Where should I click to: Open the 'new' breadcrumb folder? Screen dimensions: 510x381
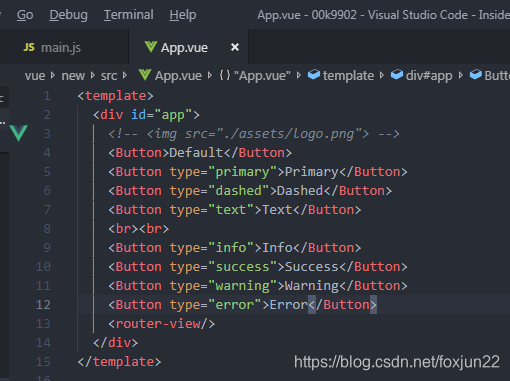[x=73, y=76]
